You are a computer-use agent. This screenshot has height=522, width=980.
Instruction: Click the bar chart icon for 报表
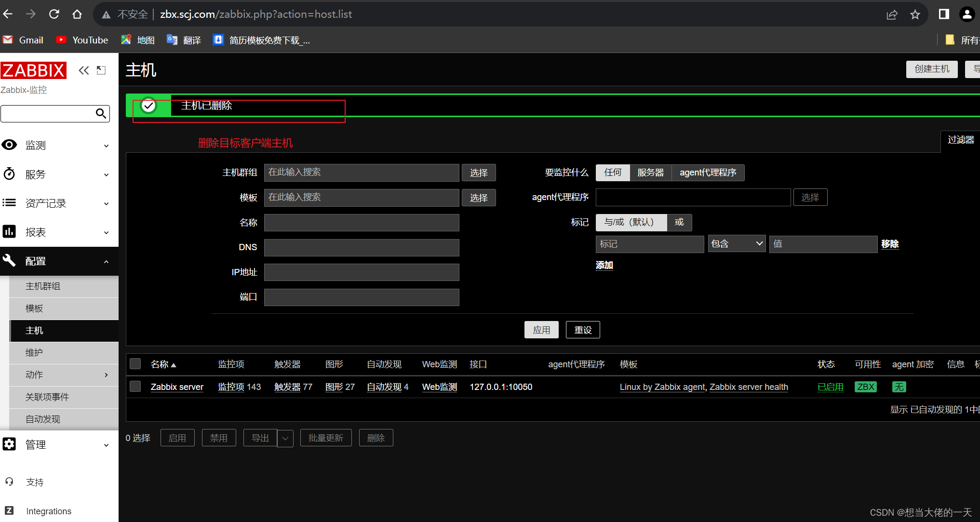[x=9, y=232]
